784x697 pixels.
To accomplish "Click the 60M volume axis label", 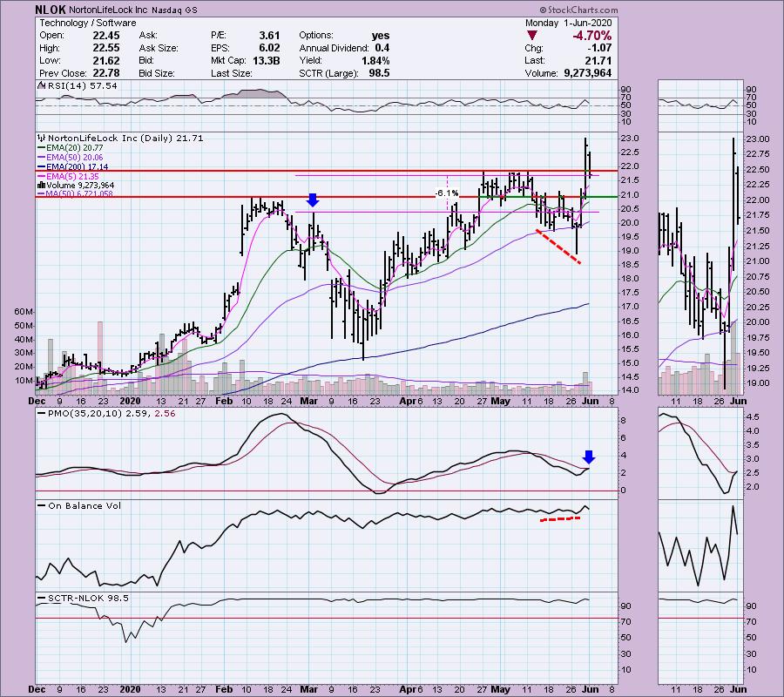I will tap(24, 312).
